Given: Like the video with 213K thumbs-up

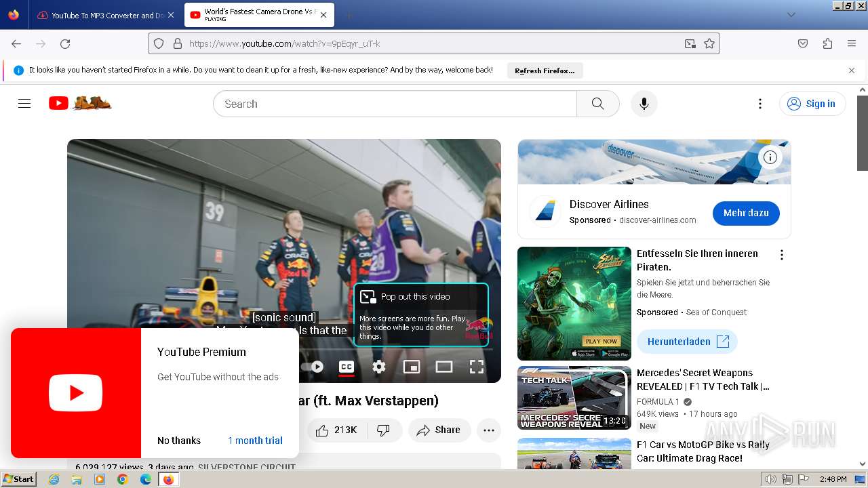Looking at the screenshot, I should tap(336, 430).
